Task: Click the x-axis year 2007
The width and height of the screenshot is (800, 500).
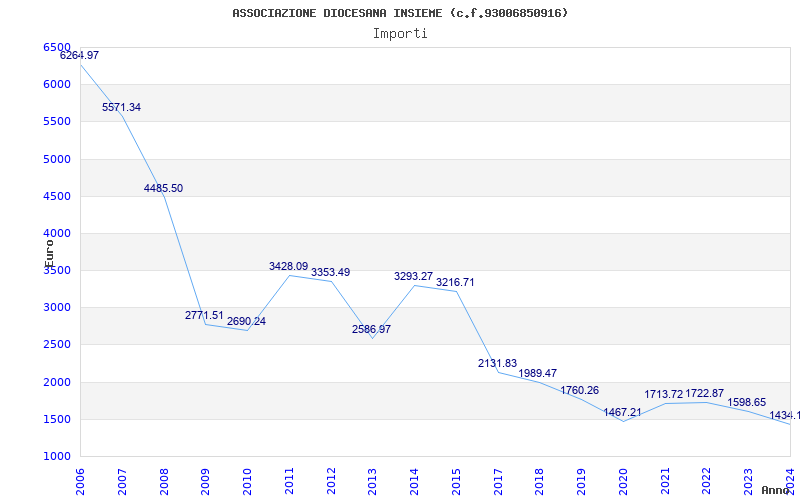Action: [x=122, y=482]
